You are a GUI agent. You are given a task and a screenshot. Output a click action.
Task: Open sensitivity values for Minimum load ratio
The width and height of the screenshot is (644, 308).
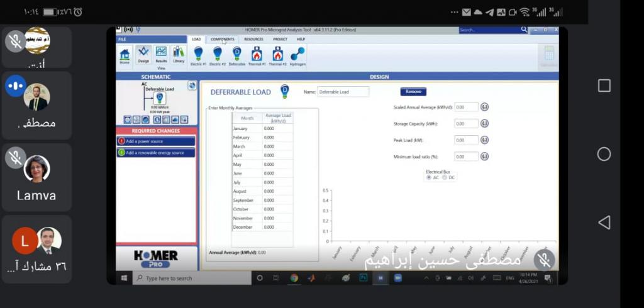[484, 157]
